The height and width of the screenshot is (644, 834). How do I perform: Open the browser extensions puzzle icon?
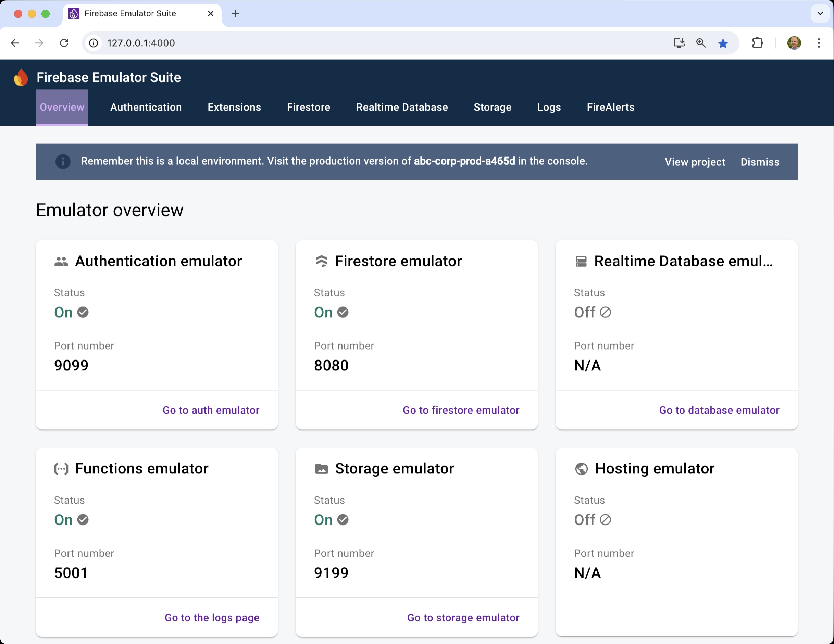tap(758, 43)
